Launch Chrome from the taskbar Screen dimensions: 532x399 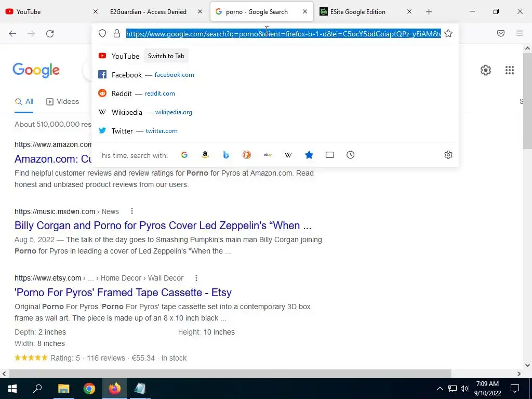[x=89, y=389]
